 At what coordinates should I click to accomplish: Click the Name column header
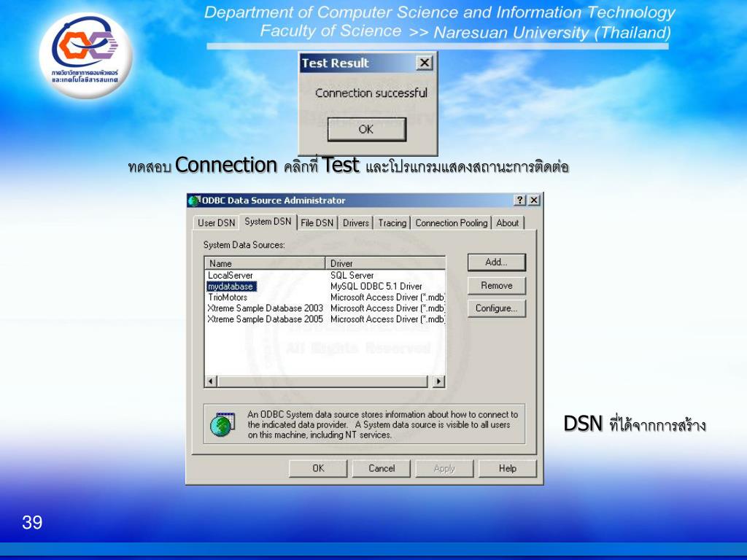tap(265, 263)
